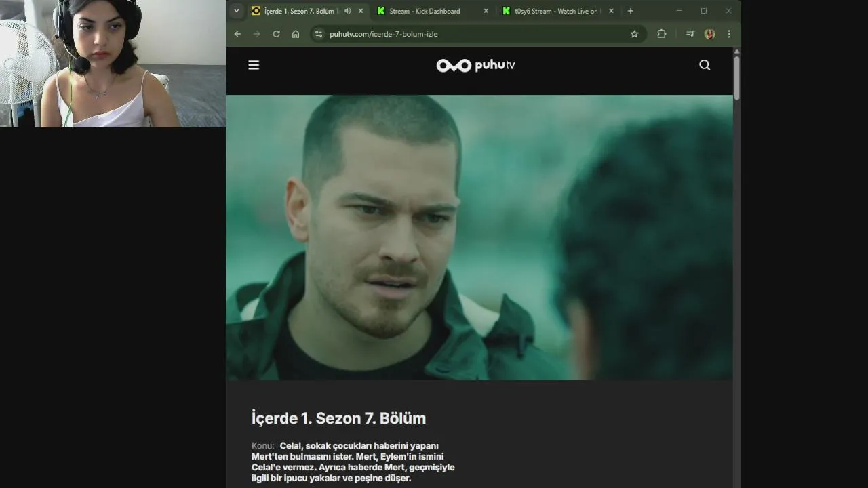Open the Extensions puzzle icon
This screenshot has width=868, height=488.
coord(661,34)
